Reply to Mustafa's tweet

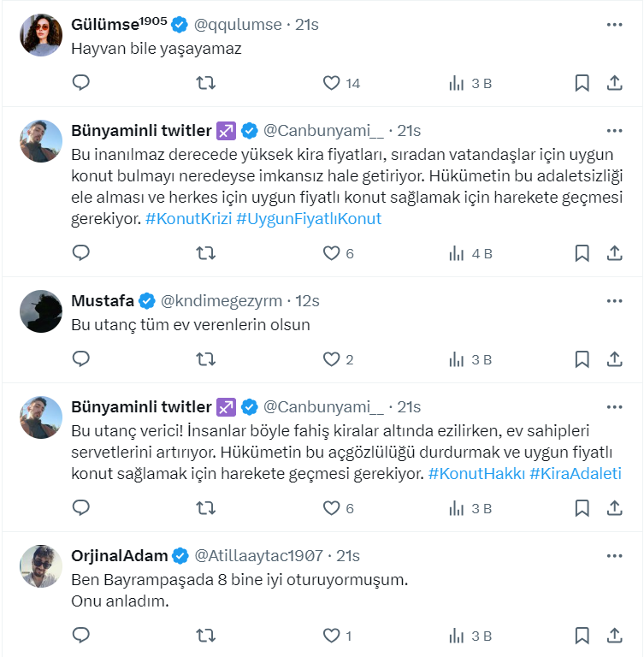(81, 359)
